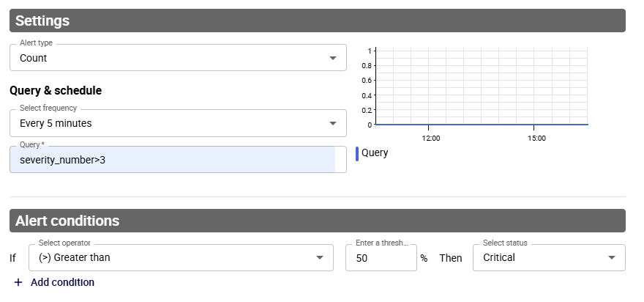Click inside the chart grid area

tap(482, 88)
